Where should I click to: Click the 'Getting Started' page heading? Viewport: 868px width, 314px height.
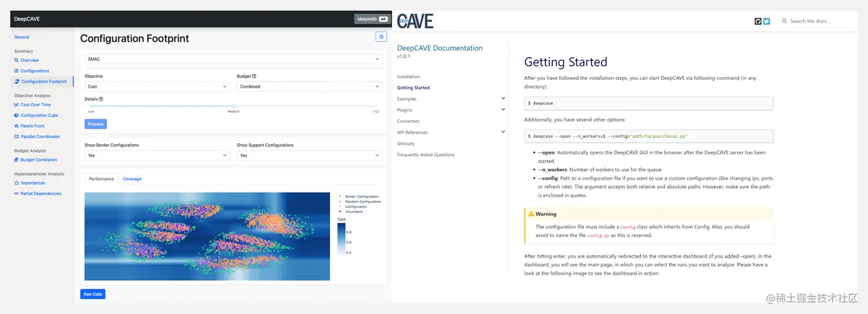click(x=565, y=62)
